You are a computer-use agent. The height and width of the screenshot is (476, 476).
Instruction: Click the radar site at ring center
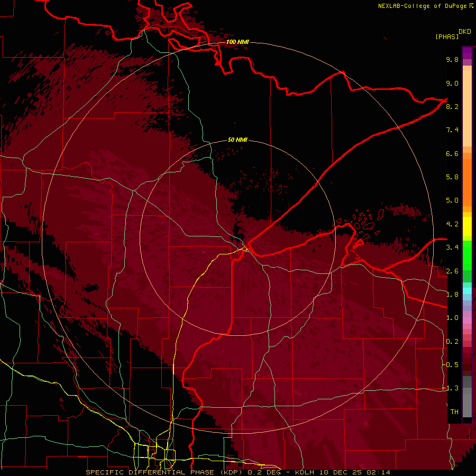(238, 239)
